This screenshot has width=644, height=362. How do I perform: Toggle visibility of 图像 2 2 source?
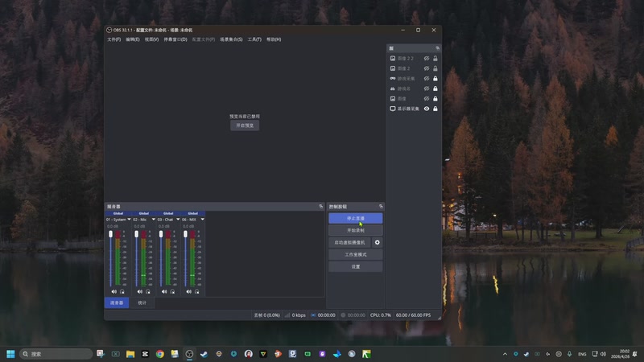click(427, 58)
